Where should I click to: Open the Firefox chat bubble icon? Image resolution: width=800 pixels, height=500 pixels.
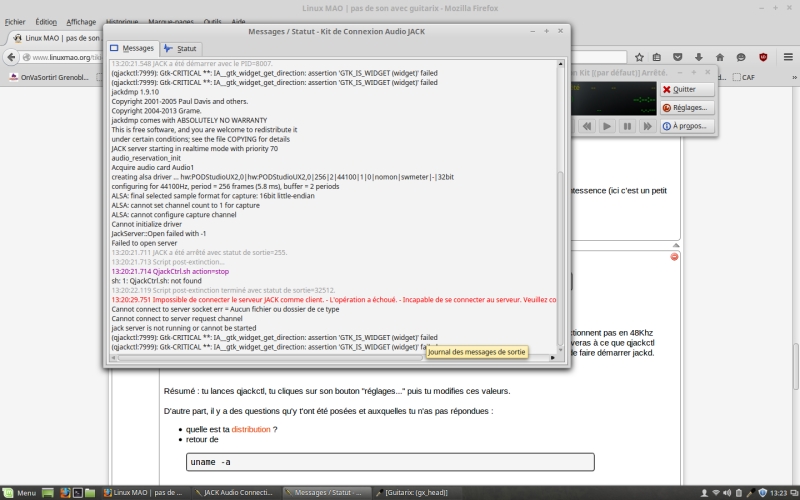click(x=741, y=57)
